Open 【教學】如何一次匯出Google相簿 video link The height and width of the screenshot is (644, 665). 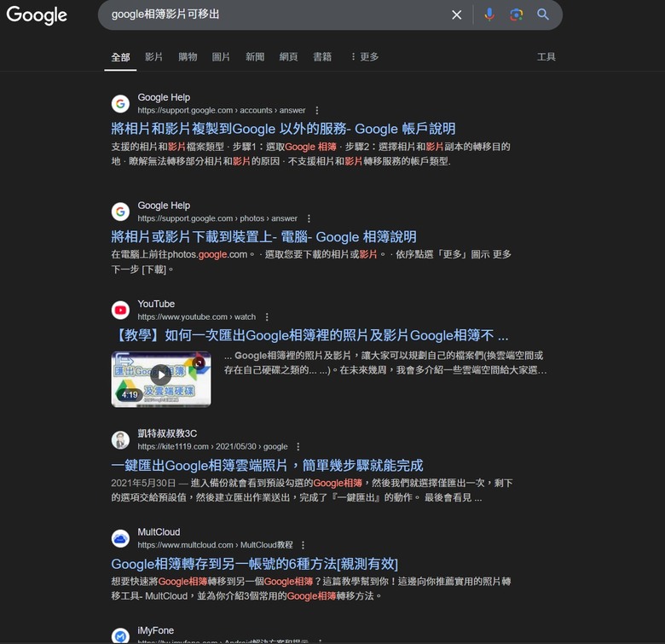point(309,335)
